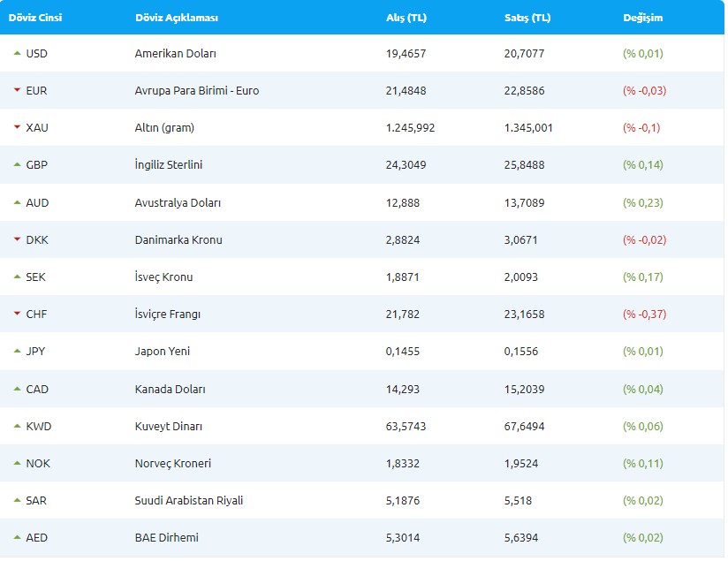Click the green up arrow beside JPY
This screenshot has height=561, width=728.
[17, 351]
